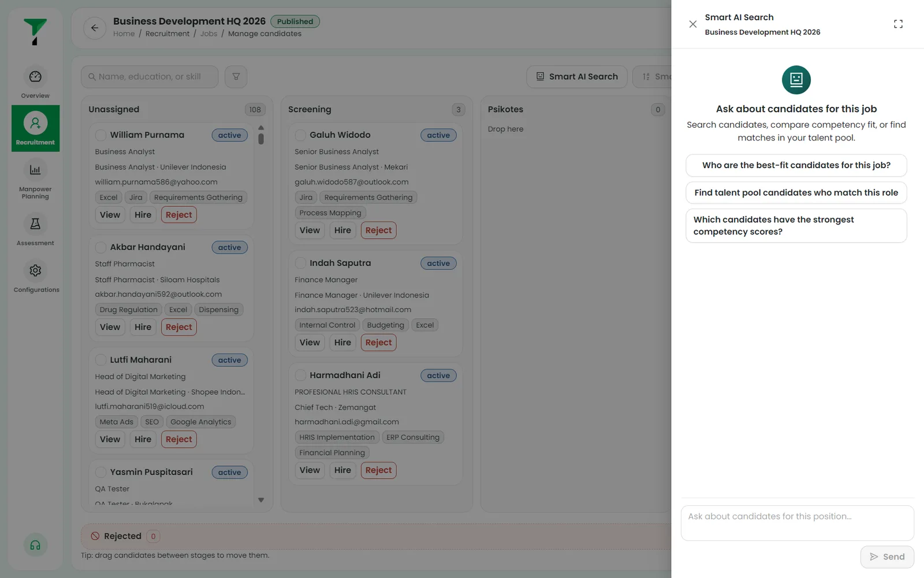Select Akbar Handayani's checkbox
The width and height of the screenshot is (924, 578).
click(x=100, y=247)
